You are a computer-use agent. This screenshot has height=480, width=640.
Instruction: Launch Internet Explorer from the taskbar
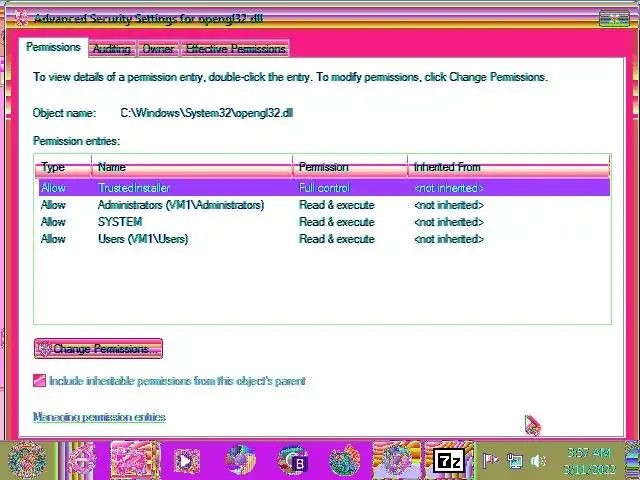pyautogui.click(x=82, y=460)
